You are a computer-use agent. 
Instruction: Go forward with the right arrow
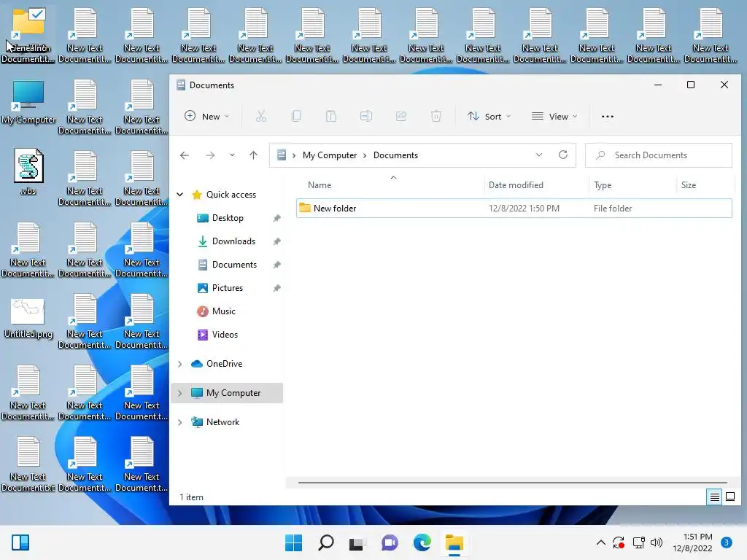(x=210, y=155)
